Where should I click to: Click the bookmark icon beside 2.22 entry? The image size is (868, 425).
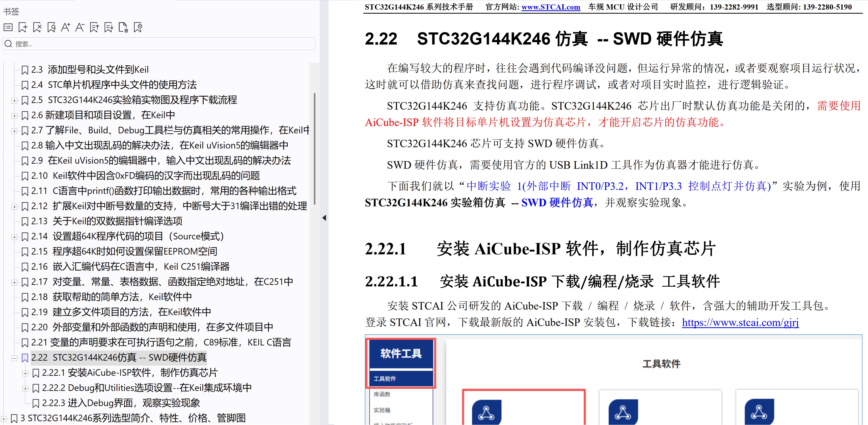click(x=24, y=358)
